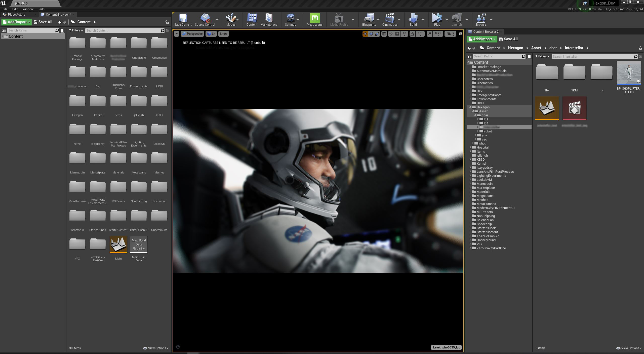Open the rotation snap 10° dropdown

coord(420,34)
